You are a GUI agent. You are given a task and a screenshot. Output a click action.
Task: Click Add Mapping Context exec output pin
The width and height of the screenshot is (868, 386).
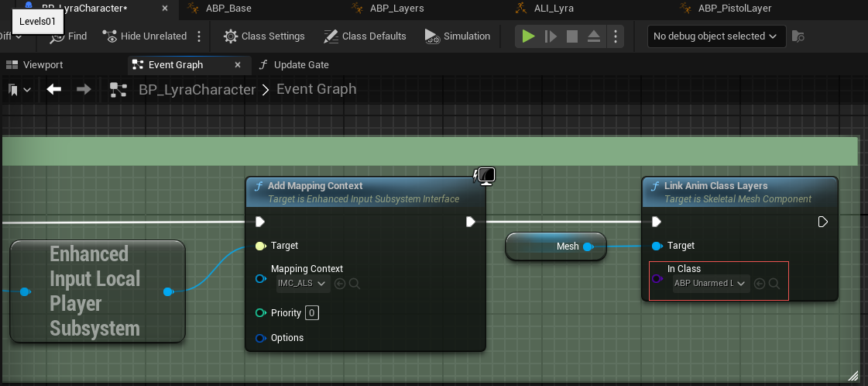[471, 222]
